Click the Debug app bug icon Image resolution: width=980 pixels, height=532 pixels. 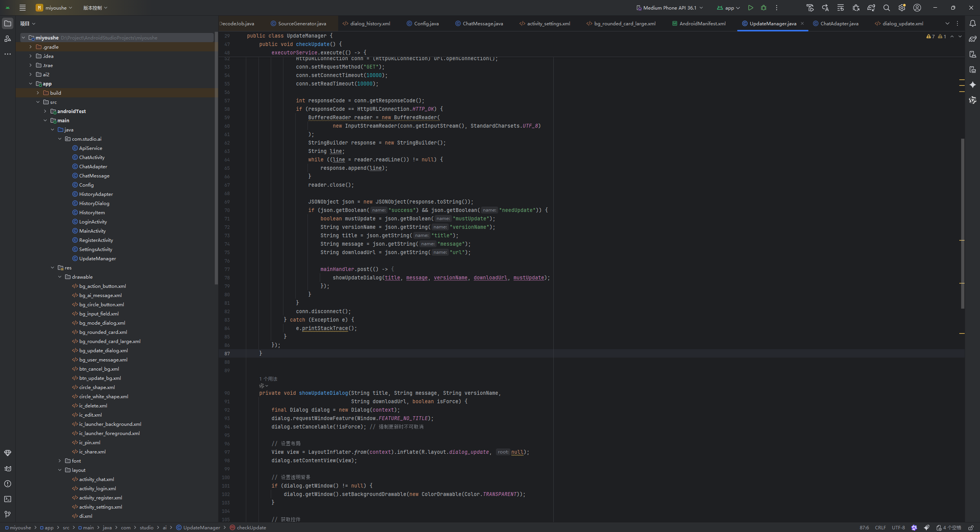764,8
